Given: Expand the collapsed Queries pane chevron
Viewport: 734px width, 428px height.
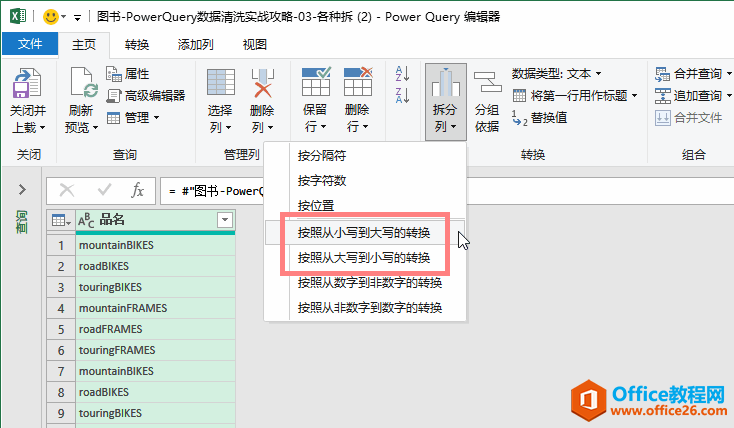Looking at the screenshot, I should [x=22, y=190].
